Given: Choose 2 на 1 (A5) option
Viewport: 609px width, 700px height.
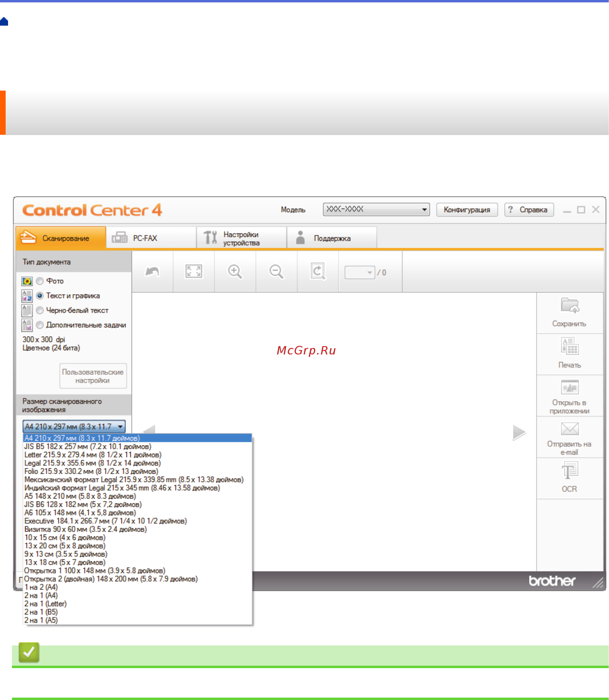Looking at the screenshot, I should coord(138,620).
